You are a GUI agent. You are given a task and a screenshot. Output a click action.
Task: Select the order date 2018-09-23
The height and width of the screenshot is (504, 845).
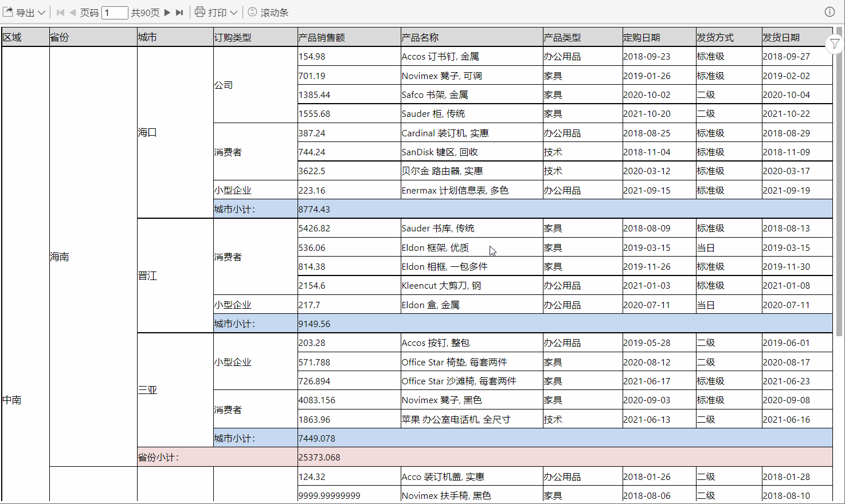tap(659, 56)
